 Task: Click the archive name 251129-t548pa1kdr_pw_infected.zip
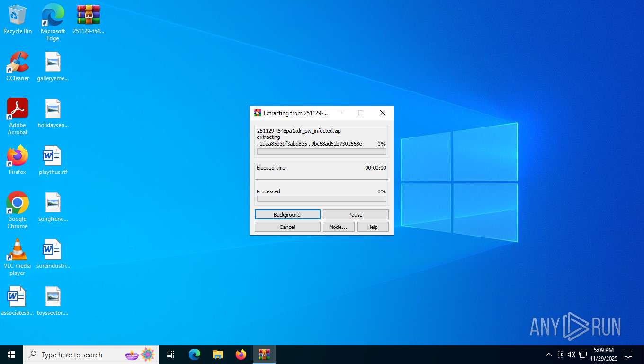pyautogui.click(x=299, y=131)
